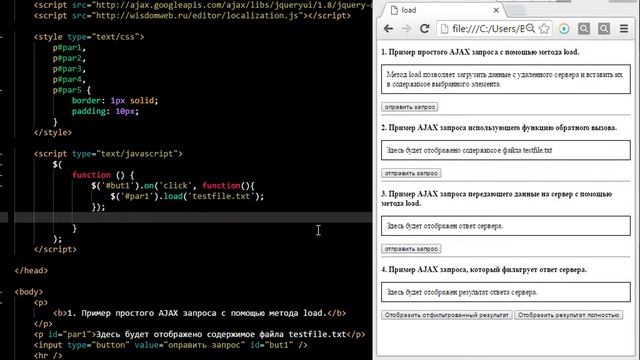
Task: Click '</head>' closing tag in editor
Action: (31, 271)
